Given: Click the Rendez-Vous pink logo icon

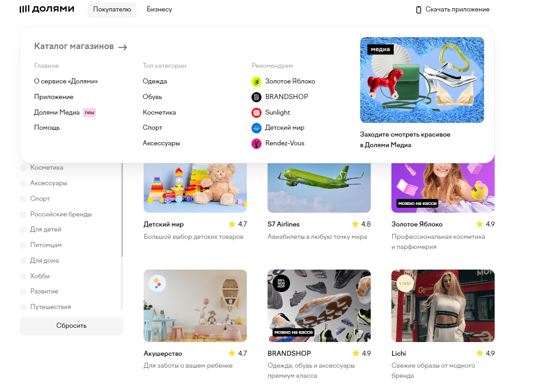Looking at the screenshot, I should [257, 144].
